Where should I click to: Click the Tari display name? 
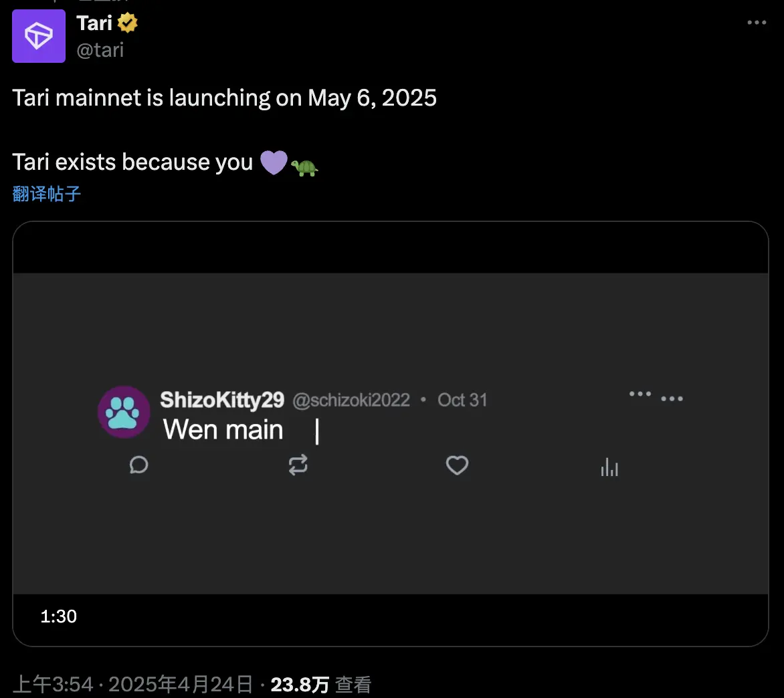point(94,23)
